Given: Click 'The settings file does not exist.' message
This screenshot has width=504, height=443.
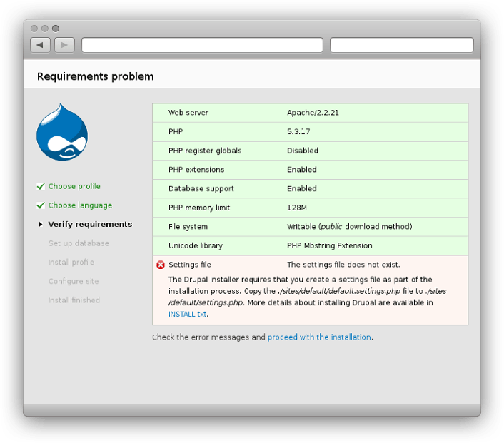Looking at the screenshot, I should click(343, 265).
